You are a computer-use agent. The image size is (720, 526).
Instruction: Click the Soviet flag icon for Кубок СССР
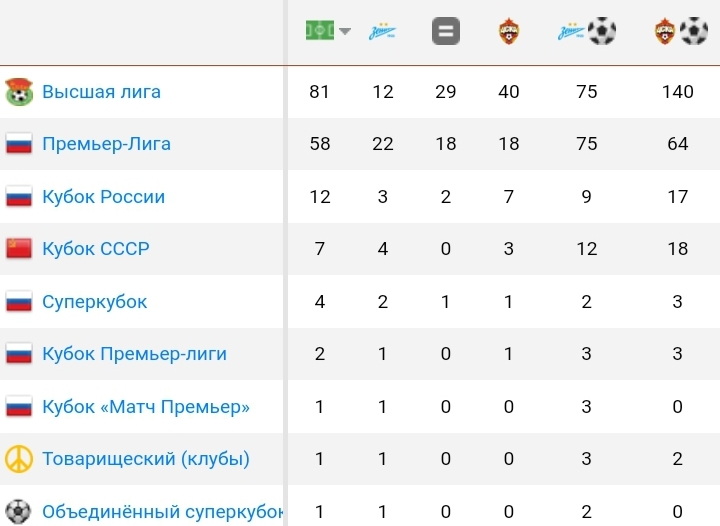pos(19,249)
